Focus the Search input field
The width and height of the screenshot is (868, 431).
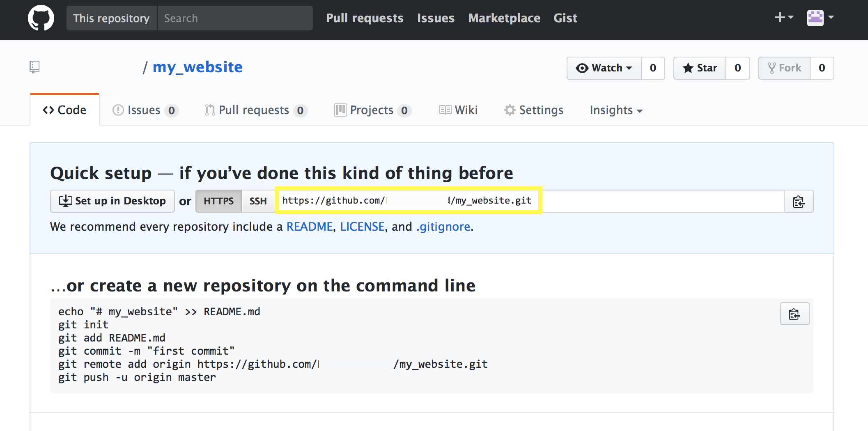[x=235, y=18]
